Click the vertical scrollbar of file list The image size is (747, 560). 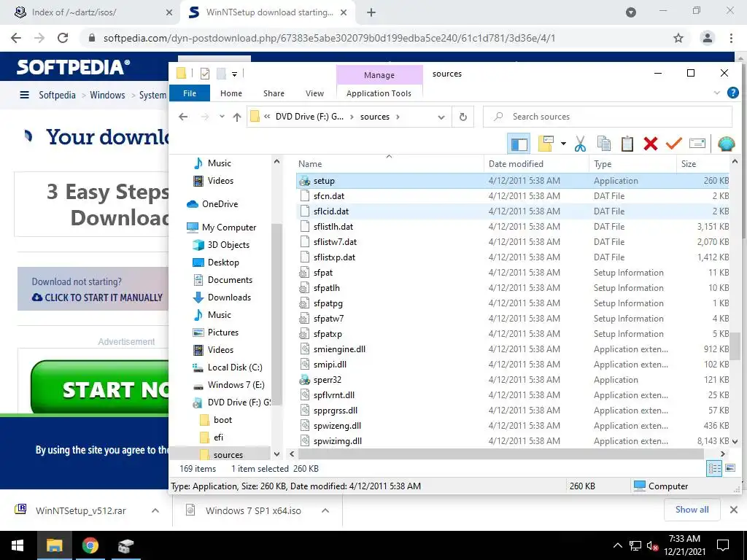(x=735, y=347)
